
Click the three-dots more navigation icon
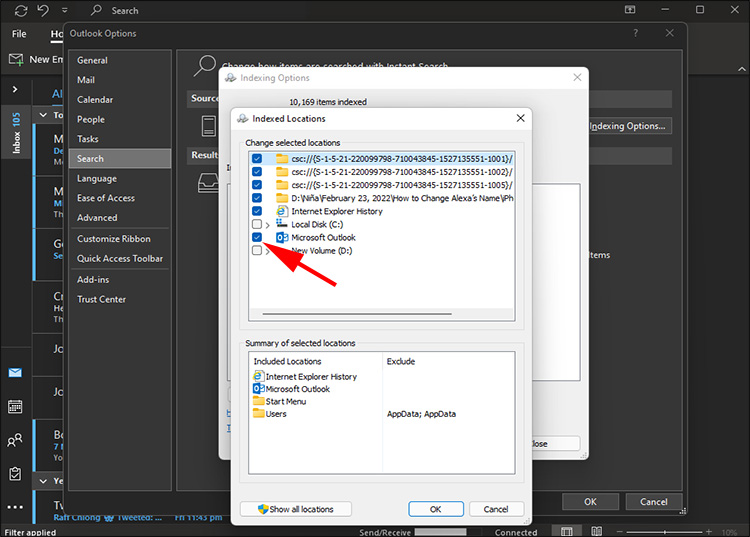tap(15, 507)
